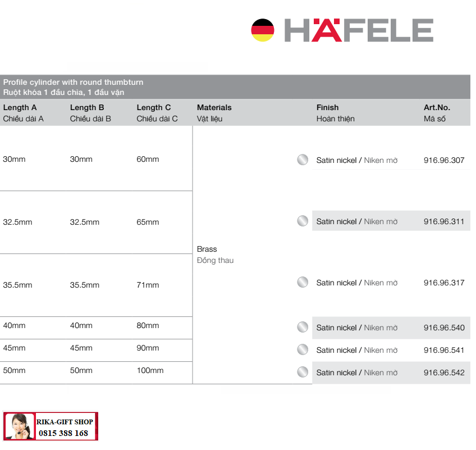Select satin nickel swatch for 916.96.541

tap(303, 349)
